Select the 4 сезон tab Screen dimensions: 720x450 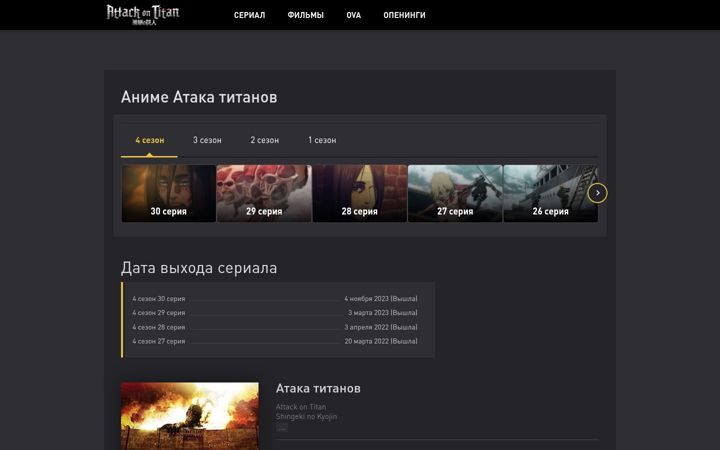coord(150,140)
